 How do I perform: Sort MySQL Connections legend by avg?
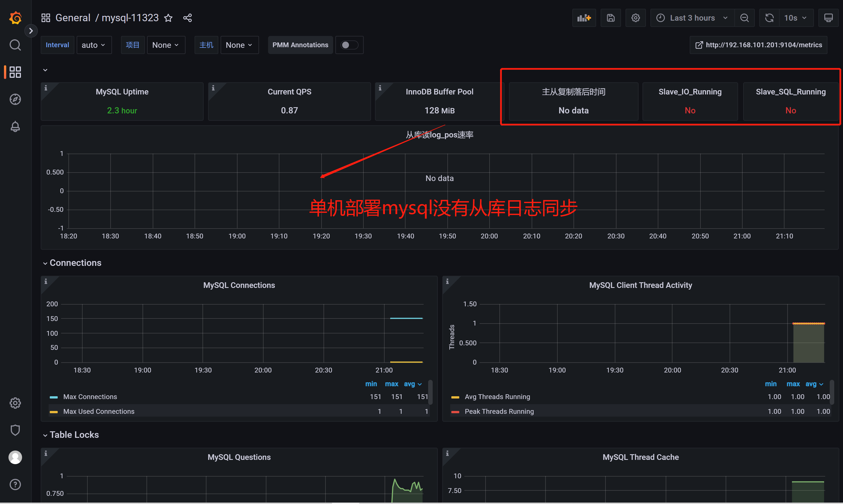click(413, 384)
